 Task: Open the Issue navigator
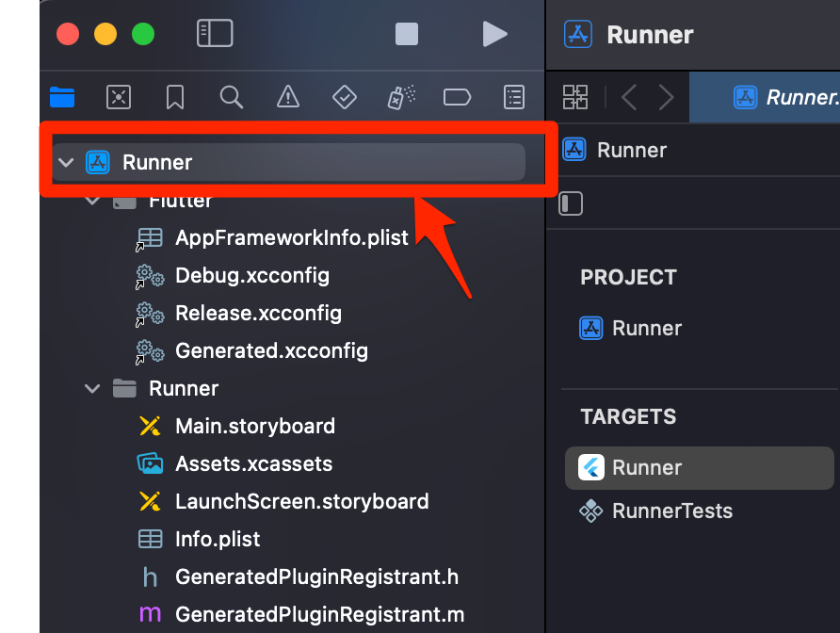[x=287, y=97]
